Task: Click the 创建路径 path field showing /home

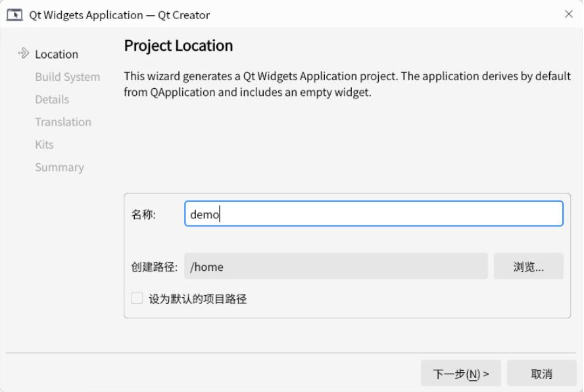Action: coord(335,266)
